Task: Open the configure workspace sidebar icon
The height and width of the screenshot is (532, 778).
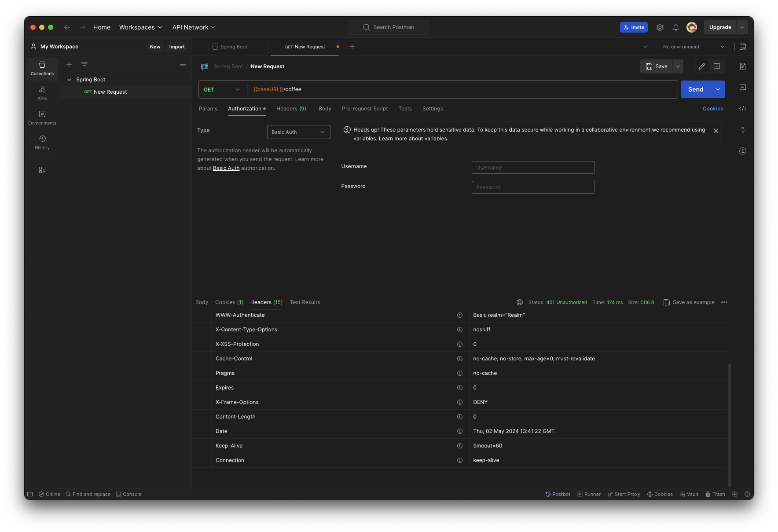Action: point(42,170)
